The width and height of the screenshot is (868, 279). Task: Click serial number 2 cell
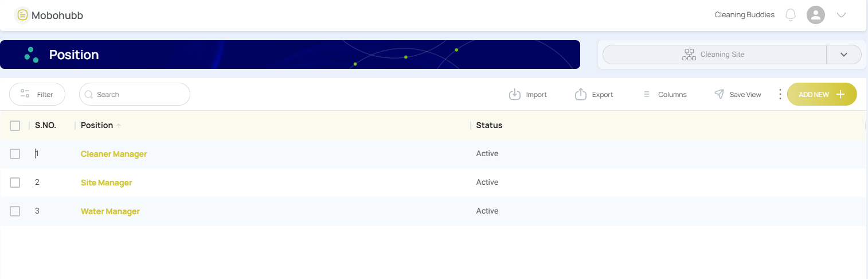click(x=37, y=182)
